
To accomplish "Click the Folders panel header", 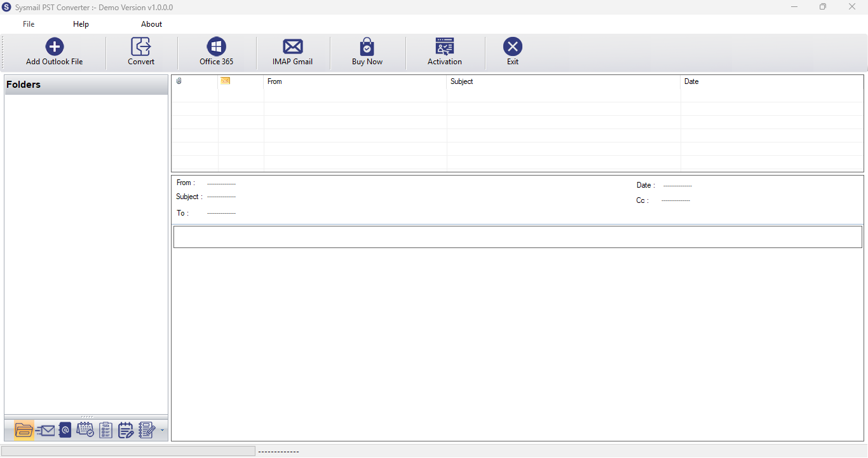I will [86, 85].
